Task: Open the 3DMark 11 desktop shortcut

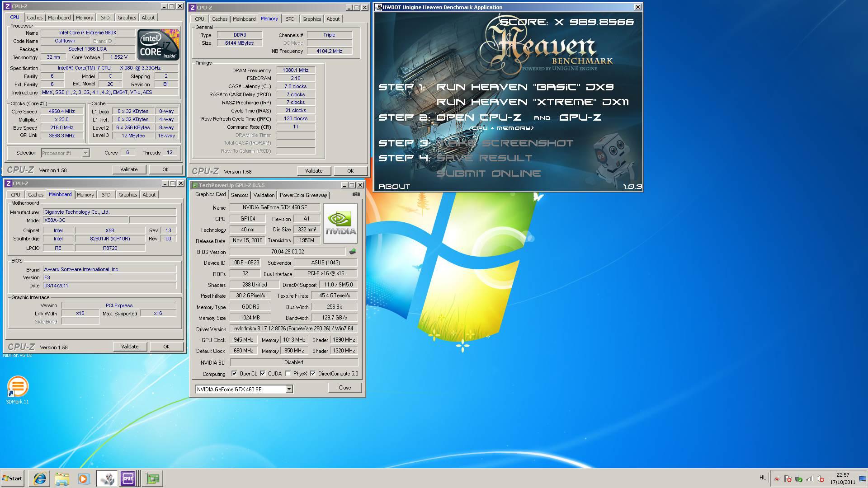Action: 18,390
